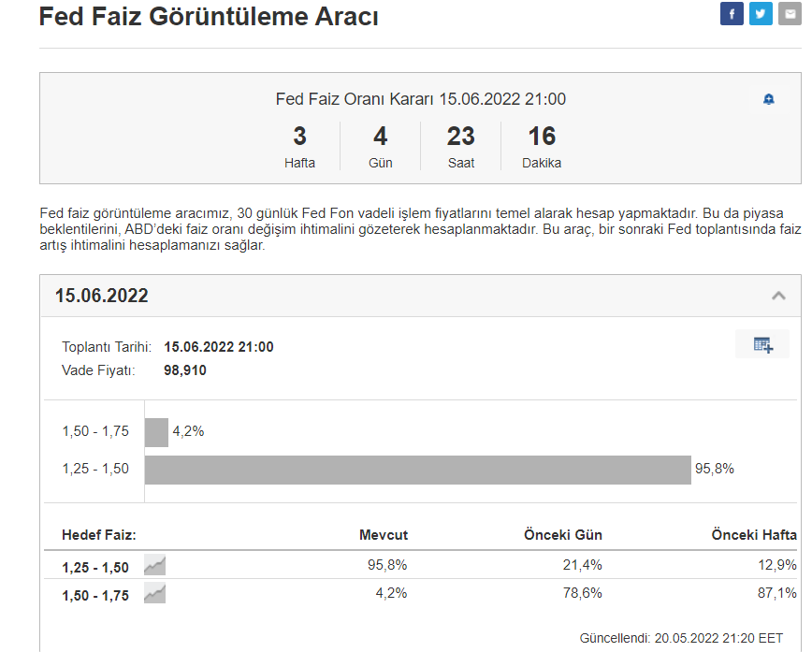
Task: Click the Mevcut column header
Action: point(384,535)
